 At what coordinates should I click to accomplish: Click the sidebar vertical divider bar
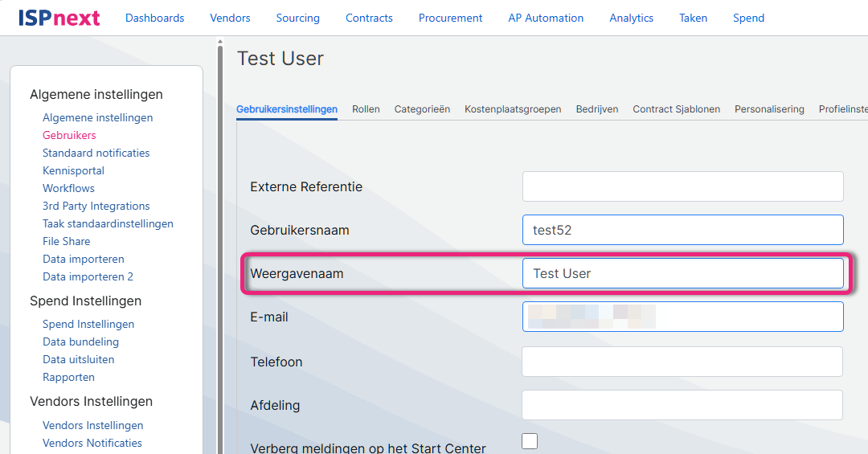click(x=220, y=241)
